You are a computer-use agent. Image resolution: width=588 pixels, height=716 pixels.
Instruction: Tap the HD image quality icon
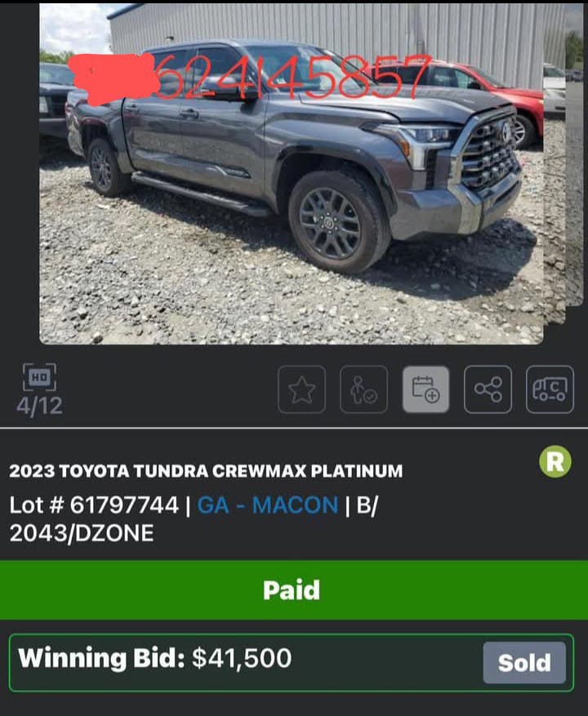pyautogui.click(x=39, y=377)
